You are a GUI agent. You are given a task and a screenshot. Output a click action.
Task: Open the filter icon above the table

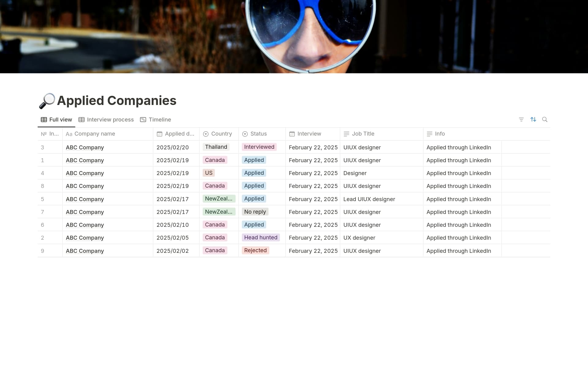[521, 119]
